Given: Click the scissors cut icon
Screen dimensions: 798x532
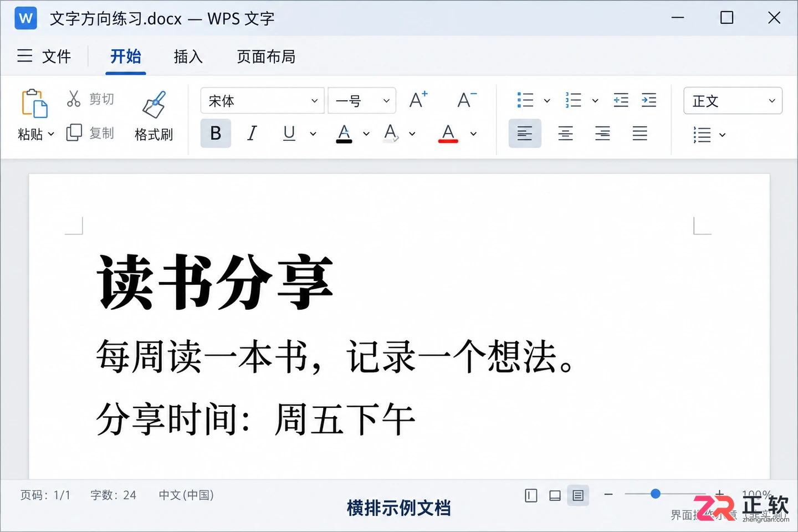Looking at the screenshot, I should (x=74, y=99).
